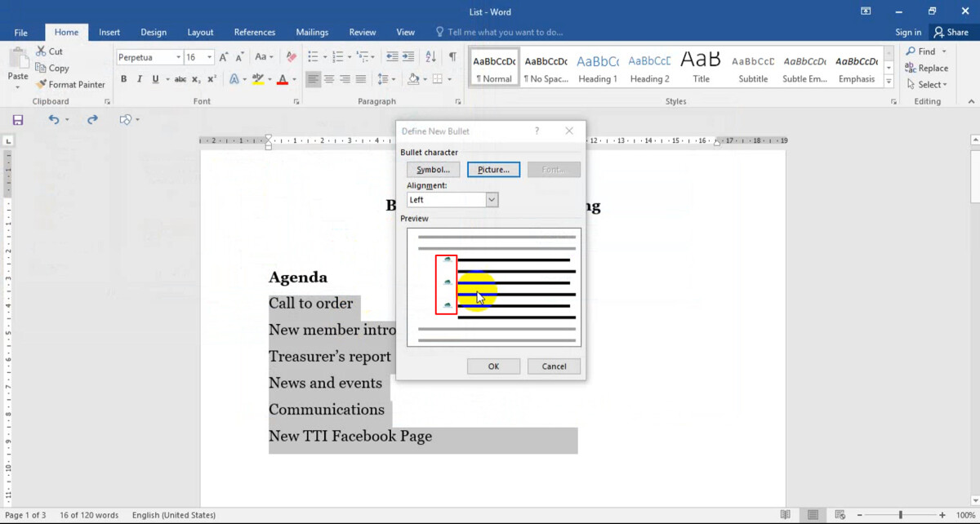
Task: Click the Bullets list icon
Action: click(x=312, y=56)
